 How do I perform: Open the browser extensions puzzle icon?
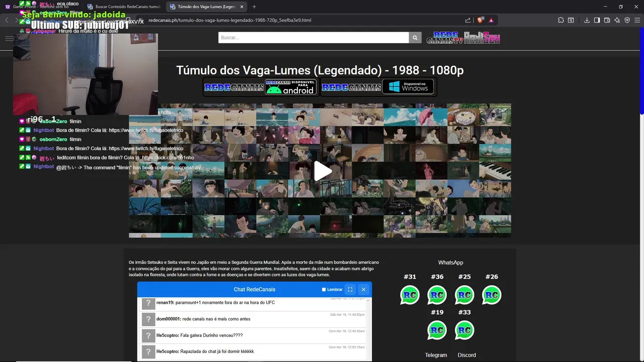tap(561, 20)
